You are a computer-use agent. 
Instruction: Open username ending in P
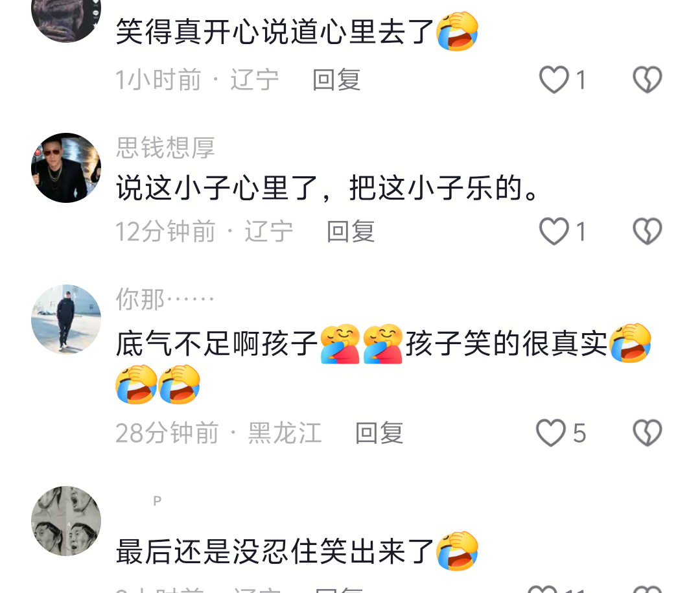coord(157,501)
